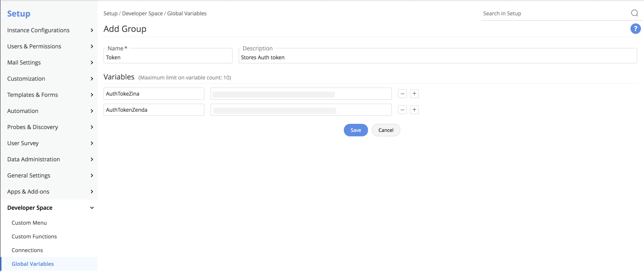Click the group Name field
Viewport: 644px width, 272px height.
click(168, 58)
